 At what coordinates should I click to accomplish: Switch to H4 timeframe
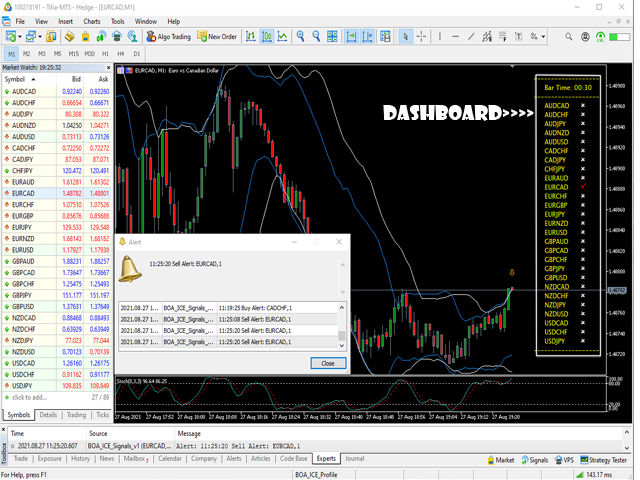[121, 54]
